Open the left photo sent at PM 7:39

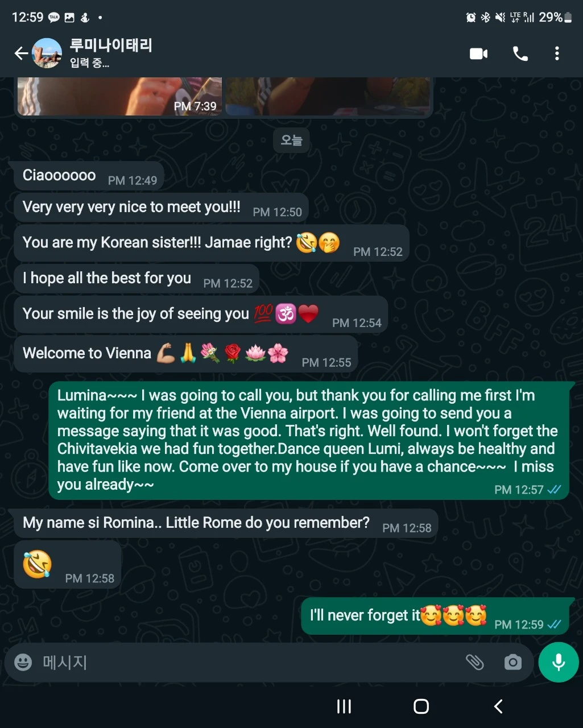119,97
